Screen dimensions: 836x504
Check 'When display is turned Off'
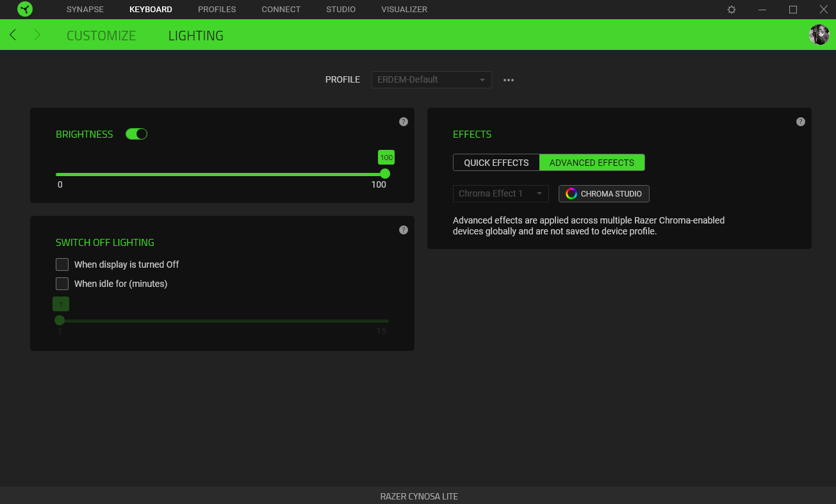[62, 264]
